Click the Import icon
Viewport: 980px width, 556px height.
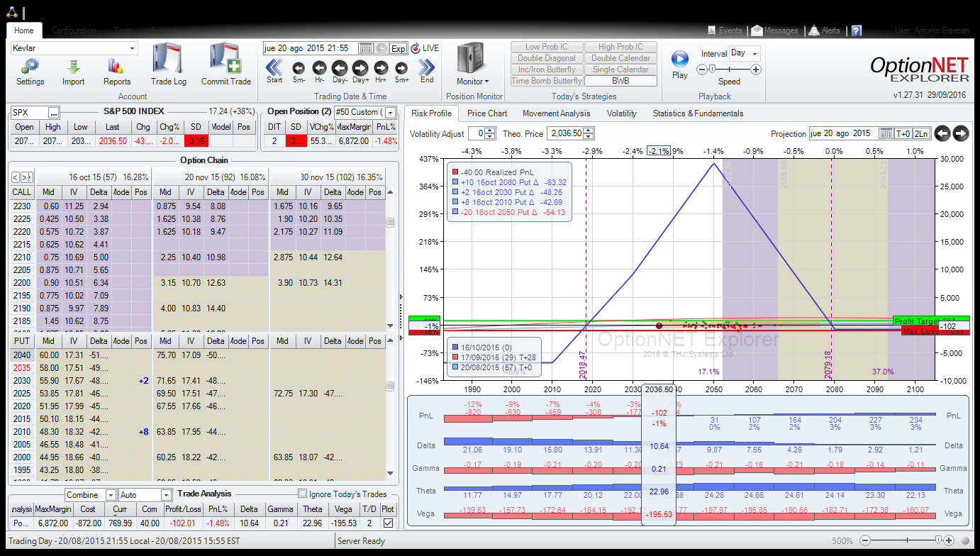pyautogui.click(x=73, y=67)
